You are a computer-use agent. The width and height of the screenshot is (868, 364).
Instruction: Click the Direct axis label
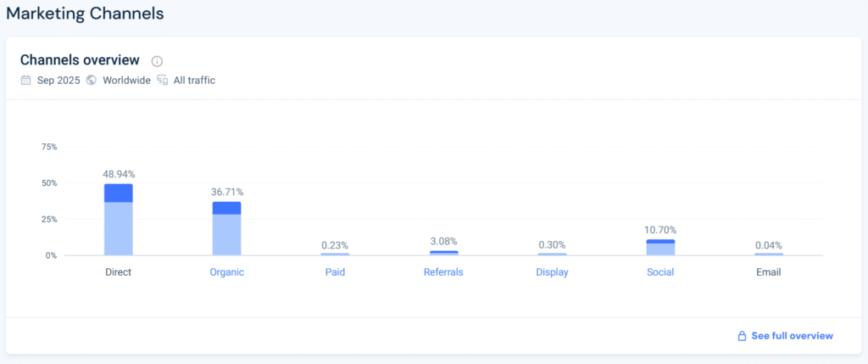click(x=118, y=272)
